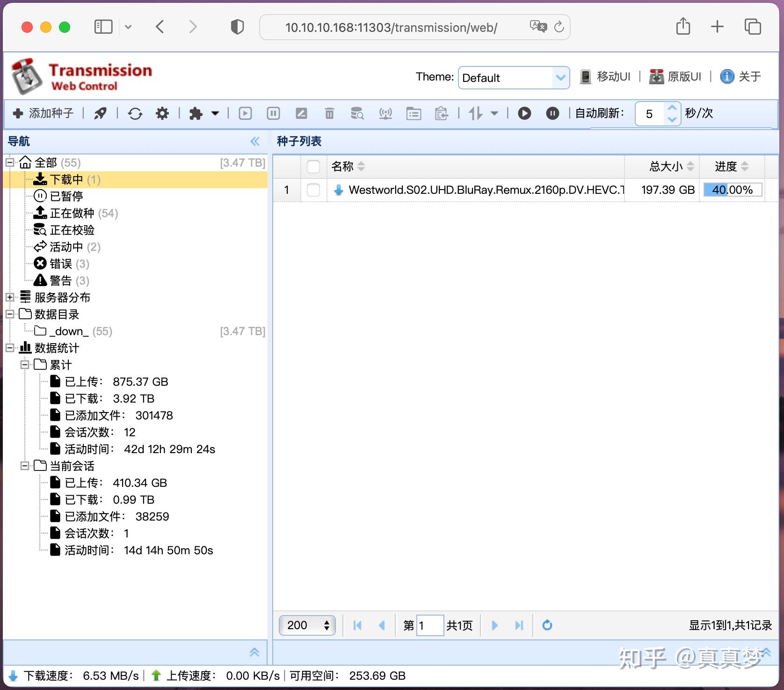
Task: Open the page size 200 dropdown
Action: coord(307,625)
